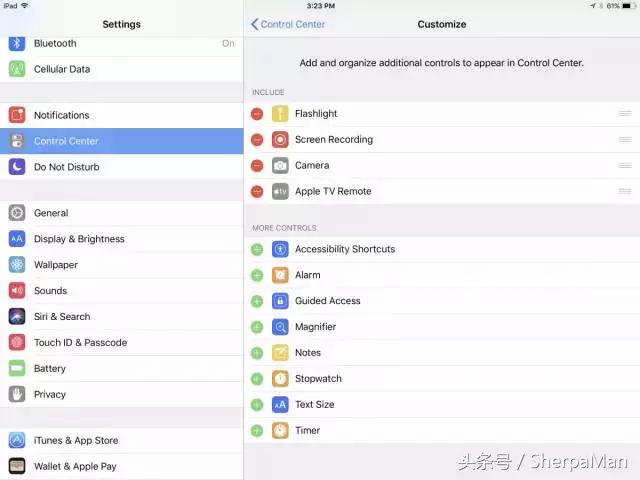Viewport: 640px width, 480px height.
Task: Click the Sounds speaker icon
Action: point(17,291)
